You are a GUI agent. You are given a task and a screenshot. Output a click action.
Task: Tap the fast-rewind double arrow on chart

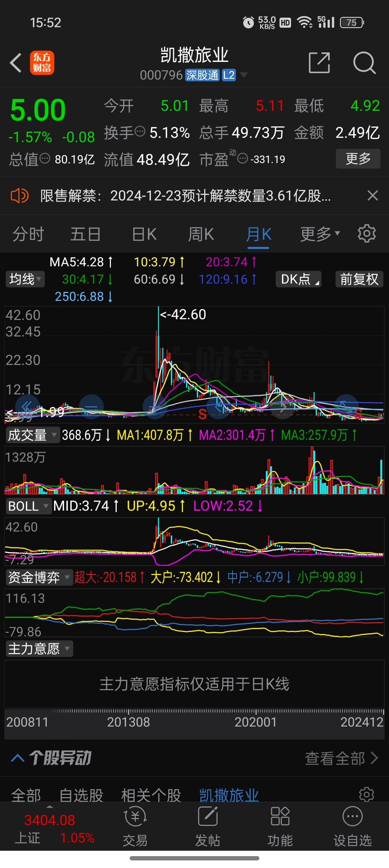pyautogui.click(x=27, y=407)
